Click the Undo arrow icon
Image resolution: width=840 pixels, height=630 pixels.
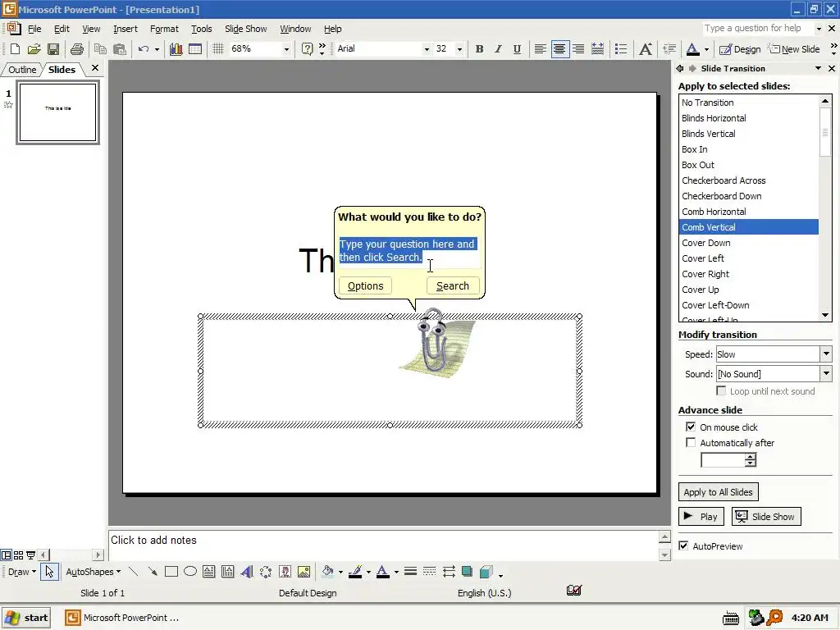pos(143,48)
